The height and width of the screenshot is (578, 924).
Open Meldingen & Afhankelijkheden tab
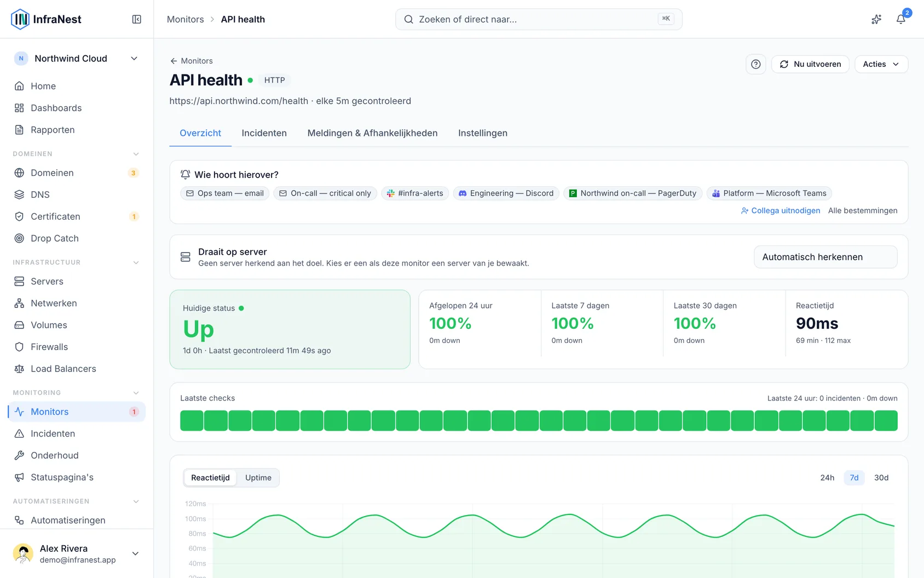click(x=372, y=133)
